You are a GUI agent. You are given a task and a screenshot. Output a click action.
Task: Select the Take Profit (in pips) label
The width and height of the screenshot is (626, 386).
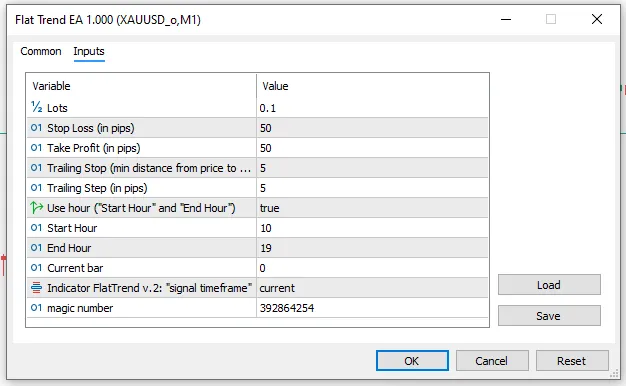(x=94, y=148)
